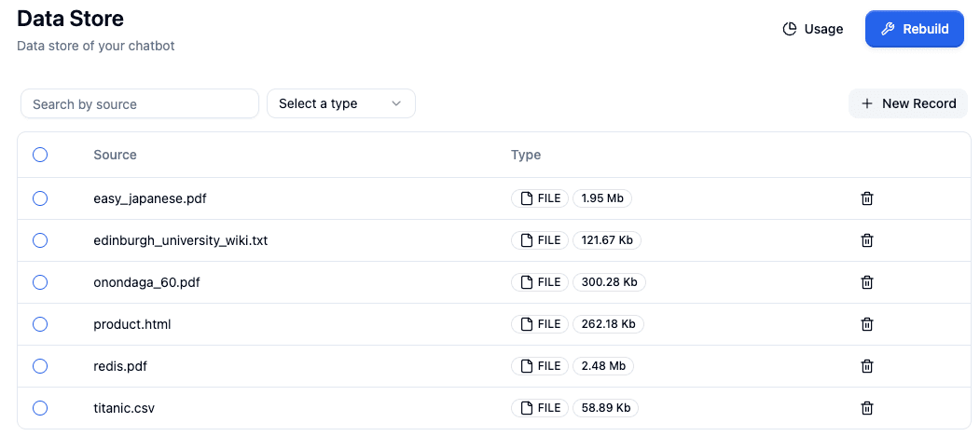The height and width of the screenshot is (436, 980).
Task: Click the FILE type badge for redis.pdf
Action: tap(540, 366)
